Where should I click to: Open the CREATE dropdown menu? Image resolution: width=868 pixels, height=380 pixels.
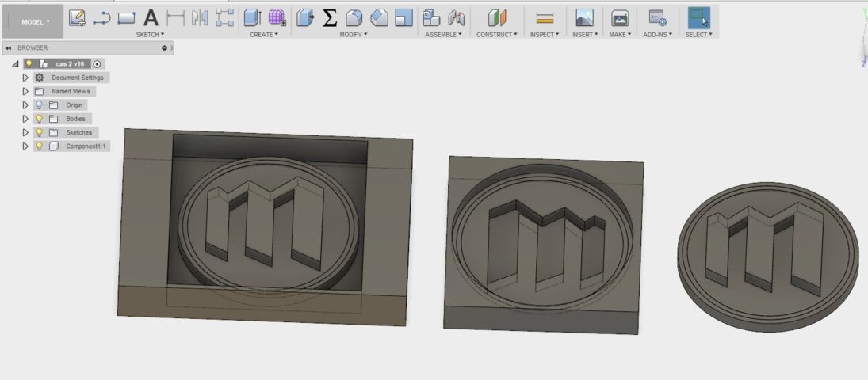pyautogui.click(x=264, y=34)
